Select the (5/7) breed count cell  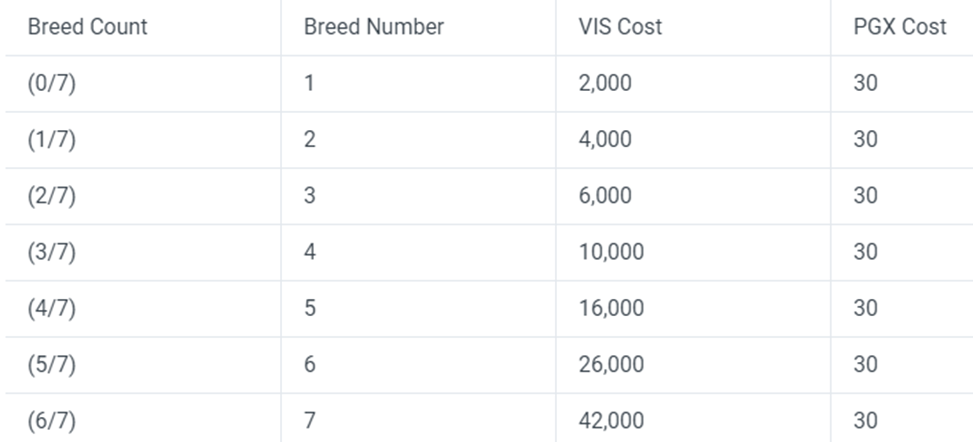click(x=52, y=364)
